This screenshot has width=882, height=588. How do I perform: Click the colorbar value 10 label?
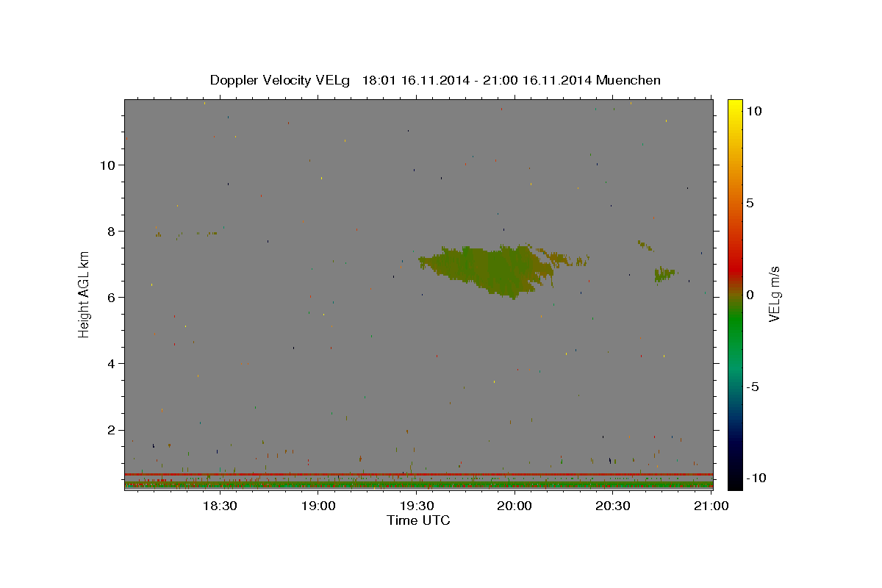pyautogui.click(x=753, y=110)
